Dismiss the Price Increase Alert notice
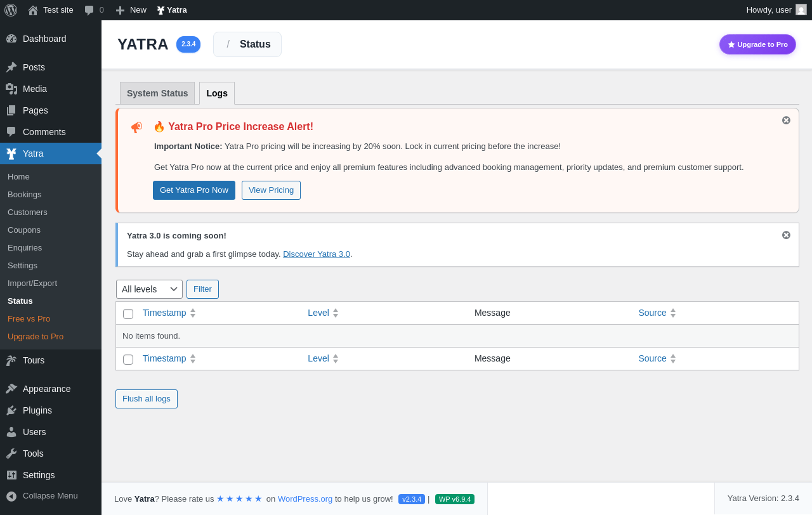812x515 pixels. [x=786, y=121]
